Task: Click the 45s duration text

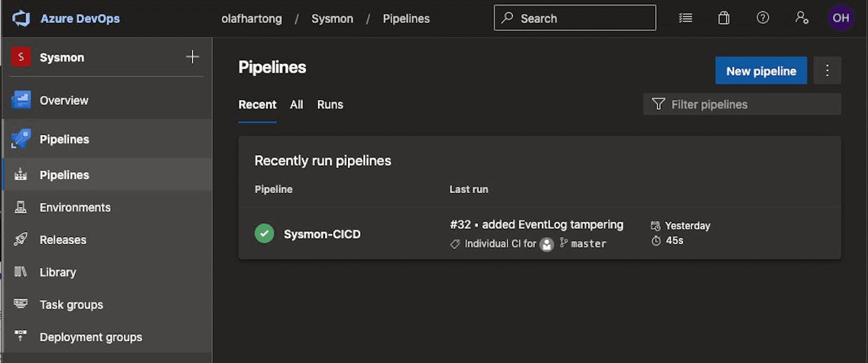Action: pos(674,241)
